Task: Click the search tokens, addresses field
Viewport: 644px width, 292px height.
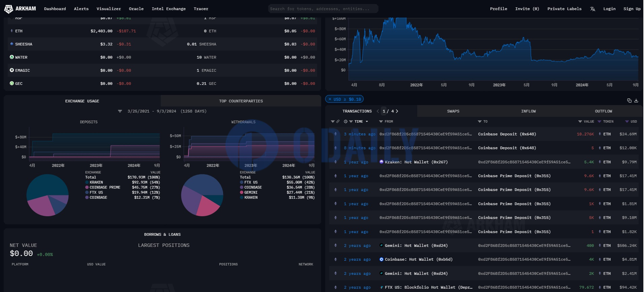Action: (323, 9)
